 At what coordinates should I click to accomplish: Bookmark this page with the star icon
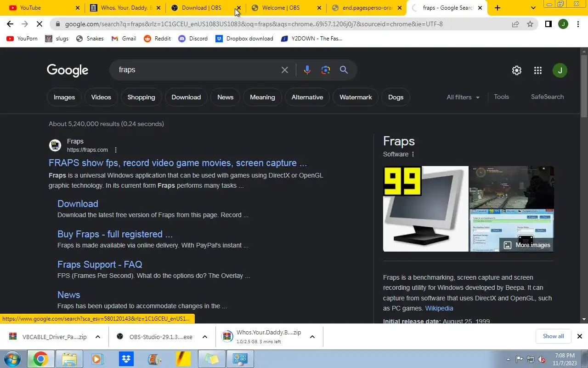[530, 24]
